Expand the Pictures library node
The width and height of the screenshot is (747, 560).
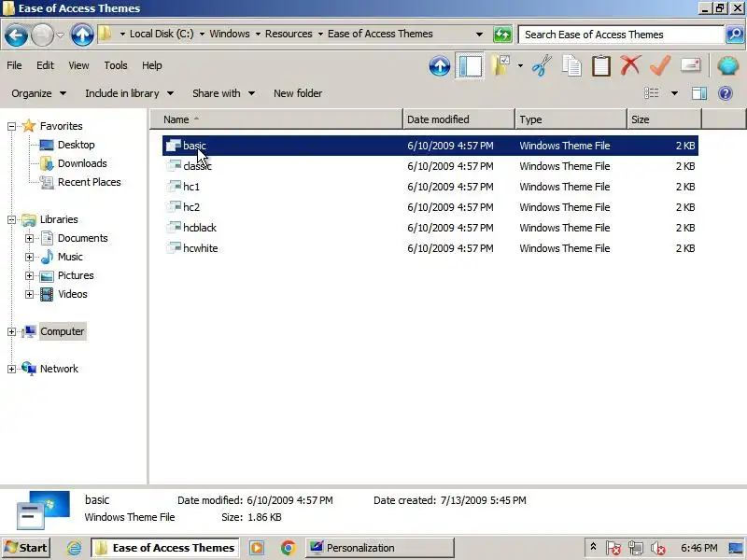(29, 275)
